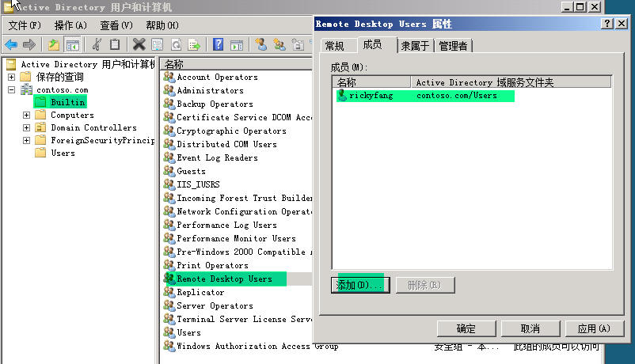Click the Create new user icon
Screen dimensions: 635x364
(x=260, y=44)
